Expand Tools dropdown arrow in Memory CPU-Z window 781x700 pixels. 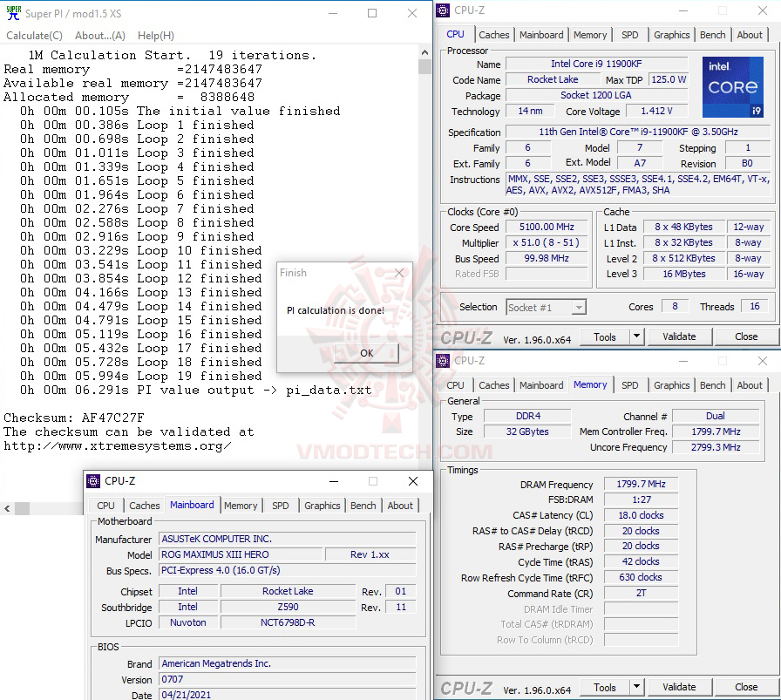click(x=636, y=688)
